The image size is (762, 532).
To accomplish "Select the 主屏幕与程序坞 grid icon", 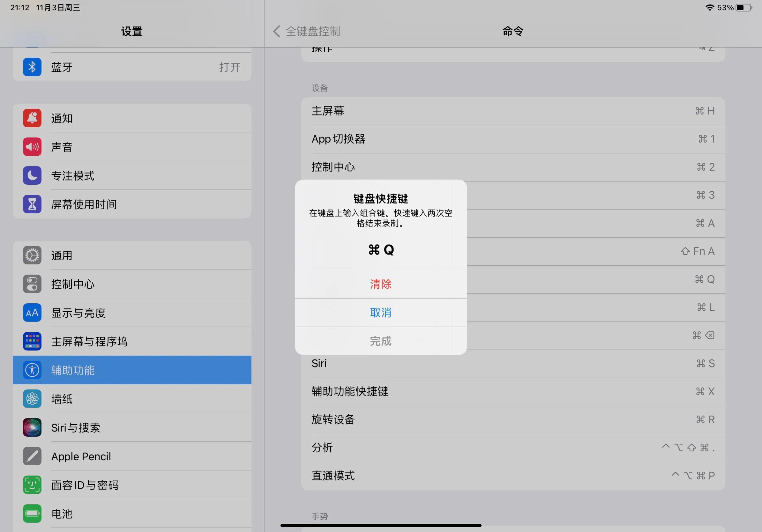I will [32, 341].
